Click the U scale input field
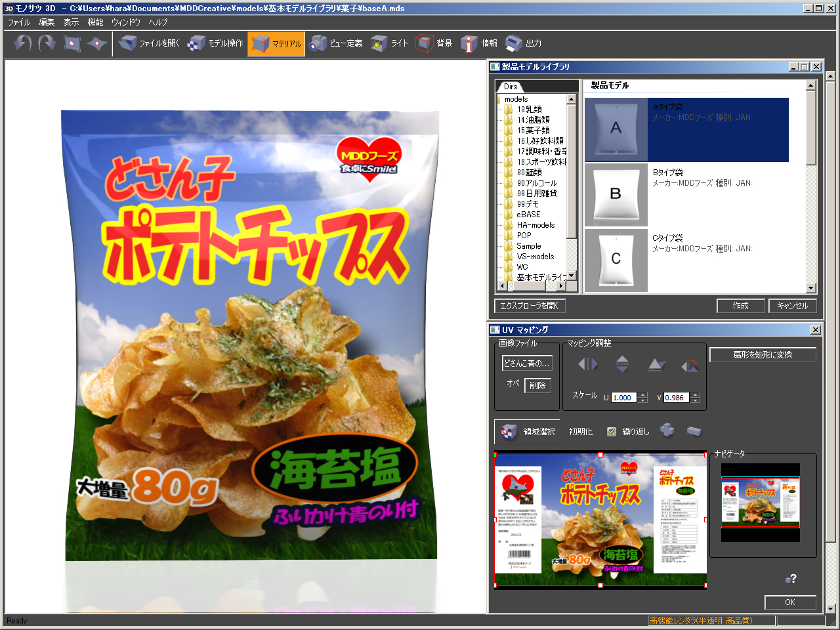The height and width of the screenshot is (630, 840). pyautogui.click(x=624, y=398)
